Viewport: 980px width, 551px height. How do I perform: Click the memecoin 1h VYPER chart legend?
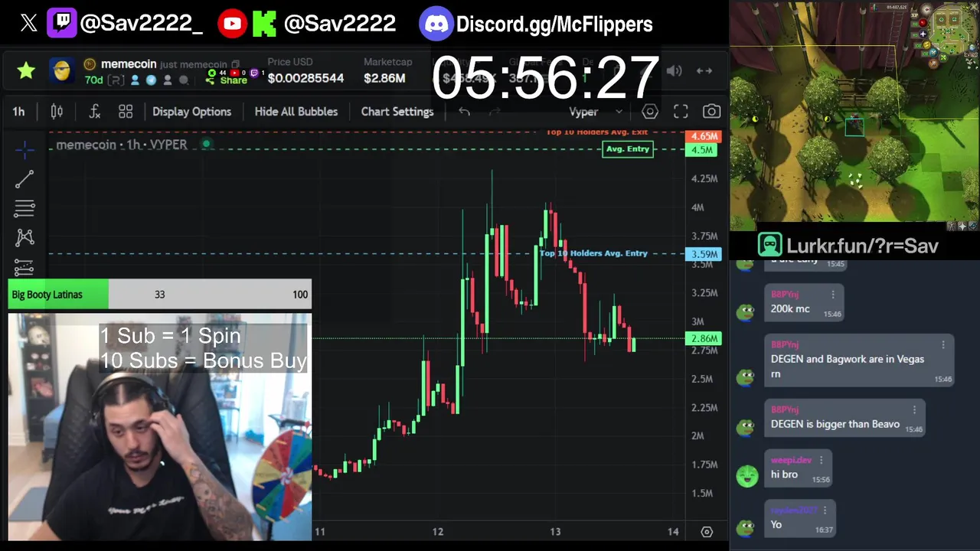pyautogui.click(x=121, y=145)
